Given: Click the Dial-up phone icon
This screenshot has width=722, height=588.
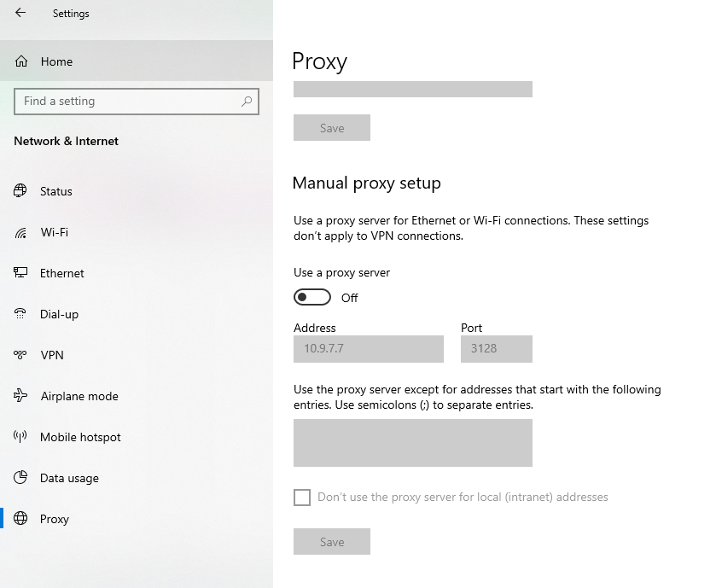Looking at the screenshot, I should (x=20, y=314).
